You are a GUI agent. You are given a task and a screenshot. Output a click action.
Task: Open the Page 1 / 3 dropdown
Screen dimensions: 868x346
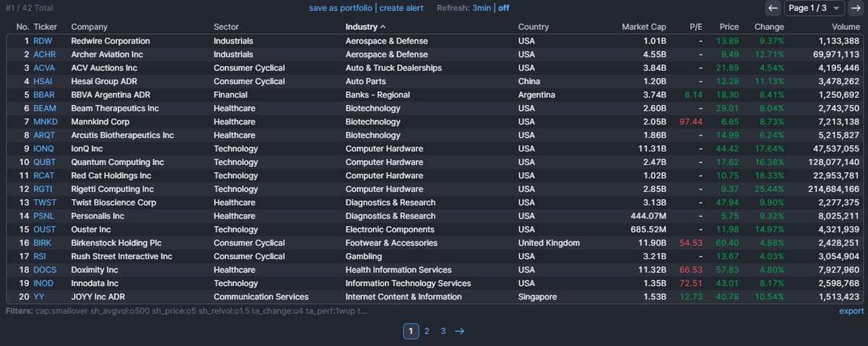(x=814, y=8)
